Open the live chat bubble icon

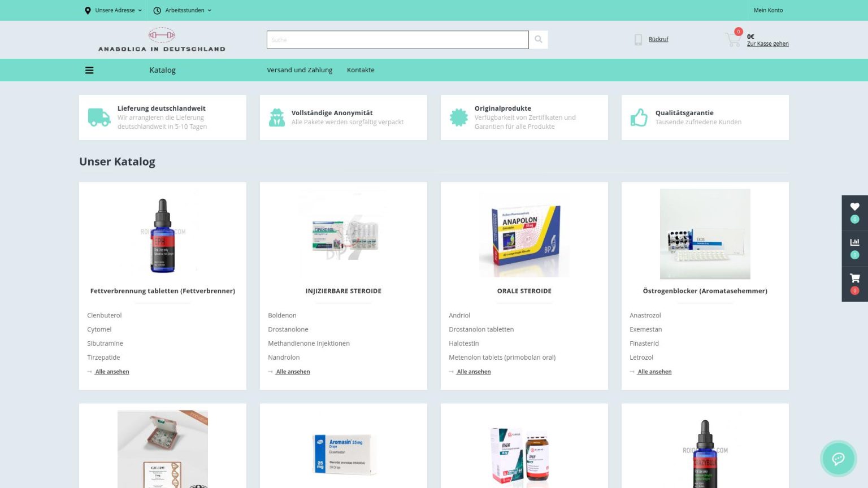point(838,459)
